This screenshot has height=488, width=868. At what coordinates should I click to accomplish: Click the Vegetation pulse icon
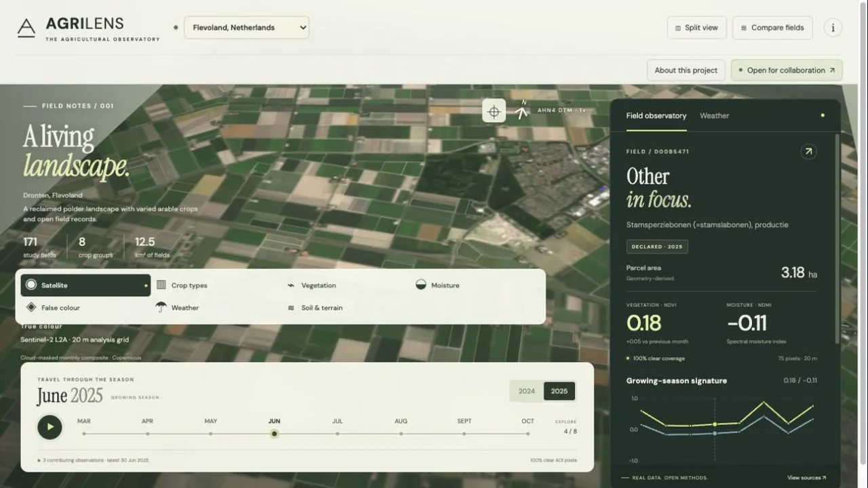[291, 285]
